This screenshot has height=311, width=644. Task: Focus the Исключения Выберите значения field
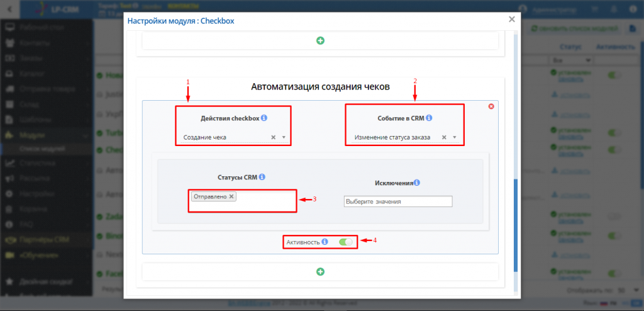click(x=397, y=201)
